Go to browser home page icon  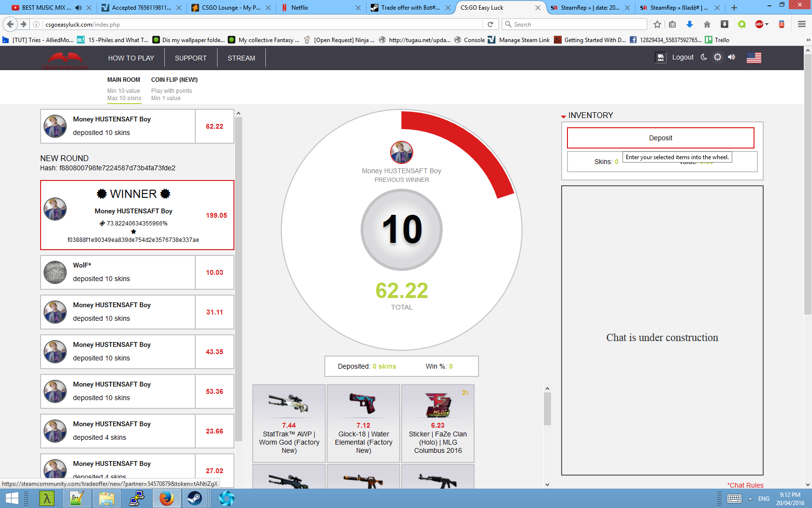[707, 24]
